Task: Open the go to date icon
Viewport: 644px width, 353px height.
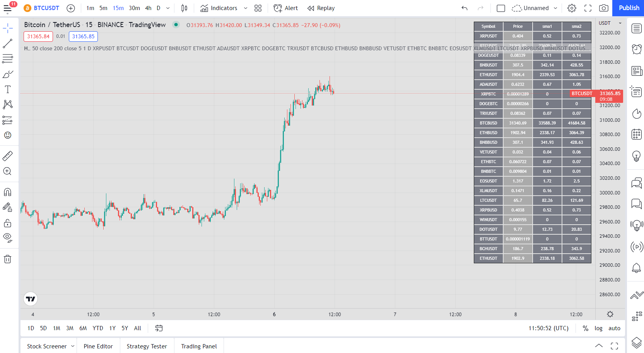Action: (x=159, y=328)
